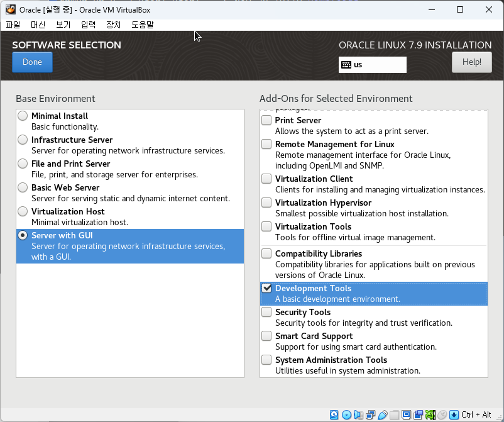Click 'Server for operating network infrastructure services.' under Infrastructure Server

128,150
